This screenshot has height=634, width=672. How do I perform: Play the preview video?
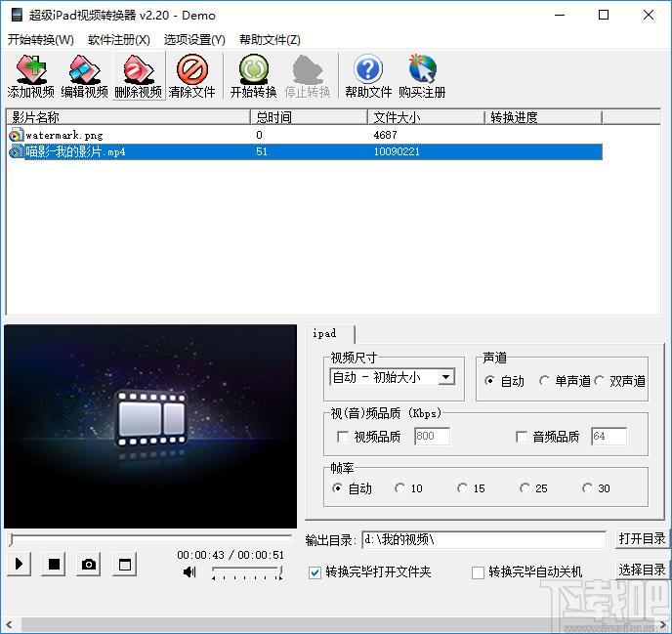(x=19, y=564)
